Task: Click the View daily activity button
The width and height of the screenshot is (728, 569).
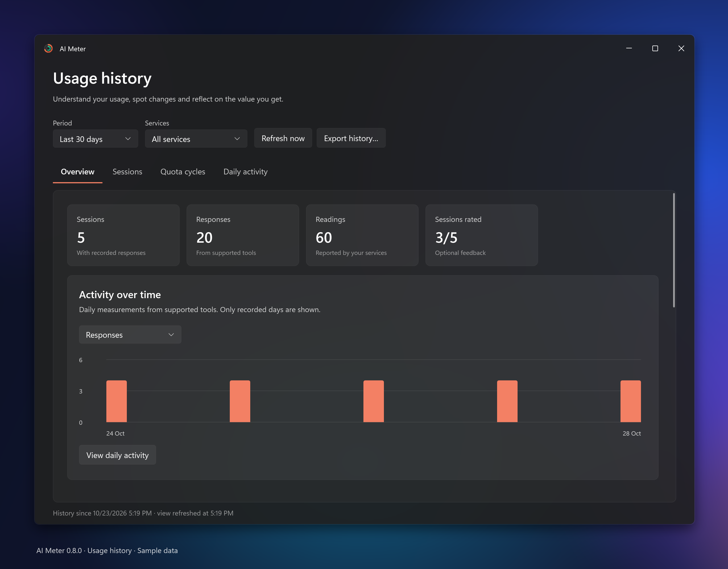Action: click(x=117, y=455)
